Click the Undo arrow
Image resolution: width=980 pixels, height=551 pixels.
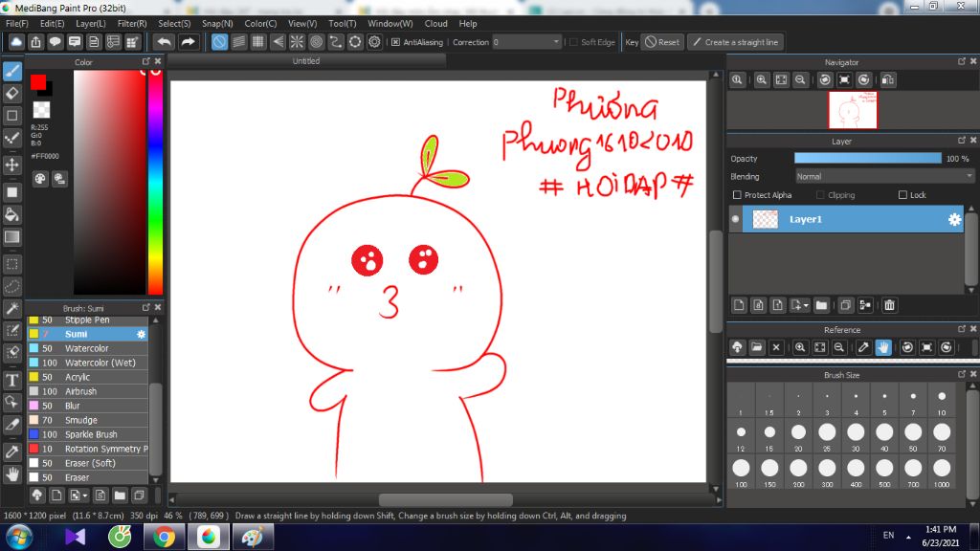click(165, 42)
